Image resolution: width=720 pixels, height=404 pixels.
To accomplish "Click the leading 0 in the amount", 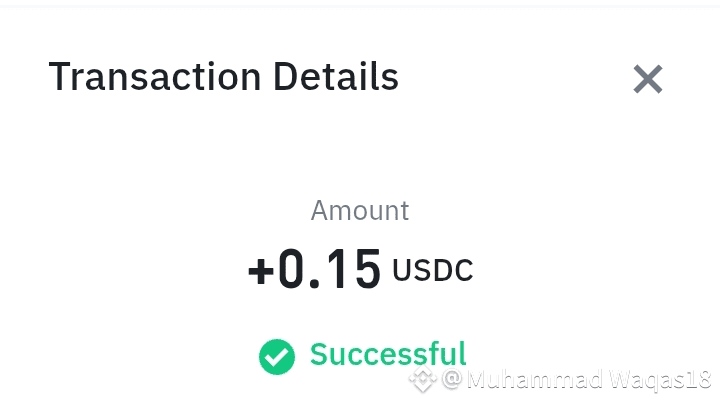I will click(x=293, y=270).
